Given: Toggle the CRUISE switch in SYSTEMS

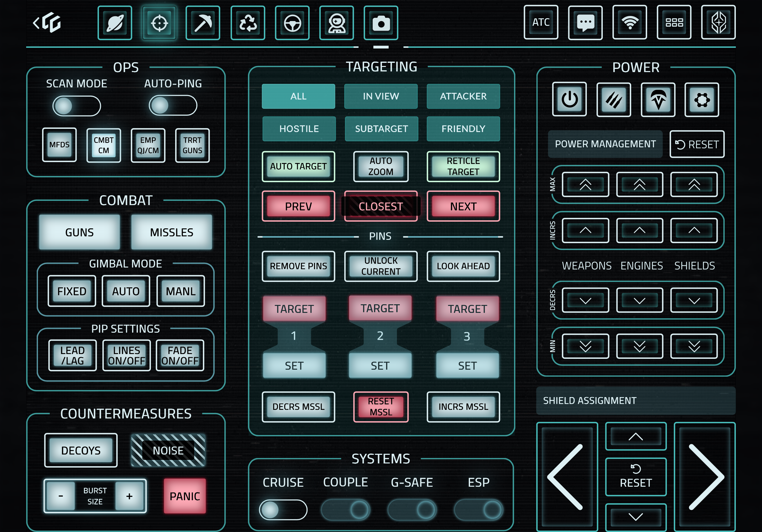Looking at the screenshot, I should (284, 509).
